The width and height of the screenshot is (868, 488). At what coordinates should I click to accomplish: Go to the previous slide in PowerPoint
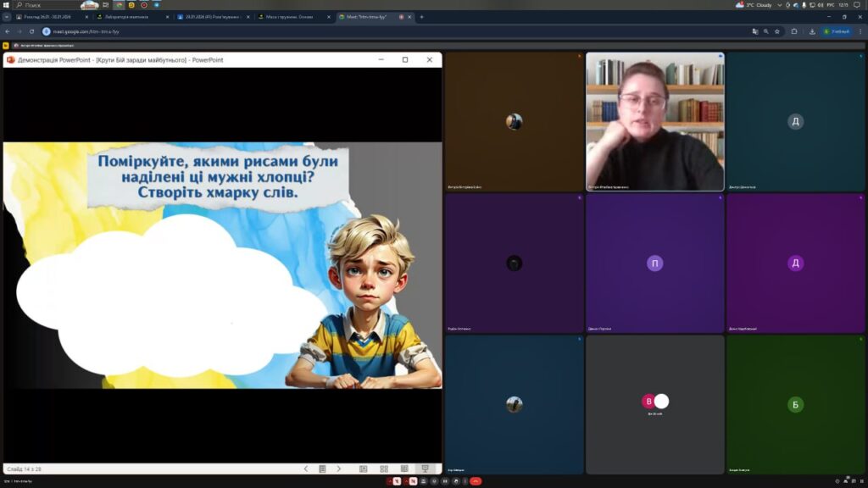point(306,469)
